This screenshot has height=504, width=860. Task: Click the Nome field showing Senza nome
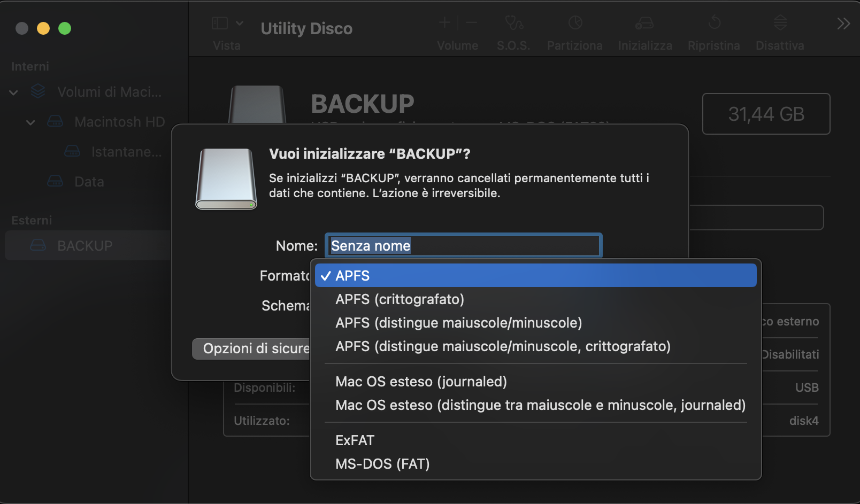[463, 245]
